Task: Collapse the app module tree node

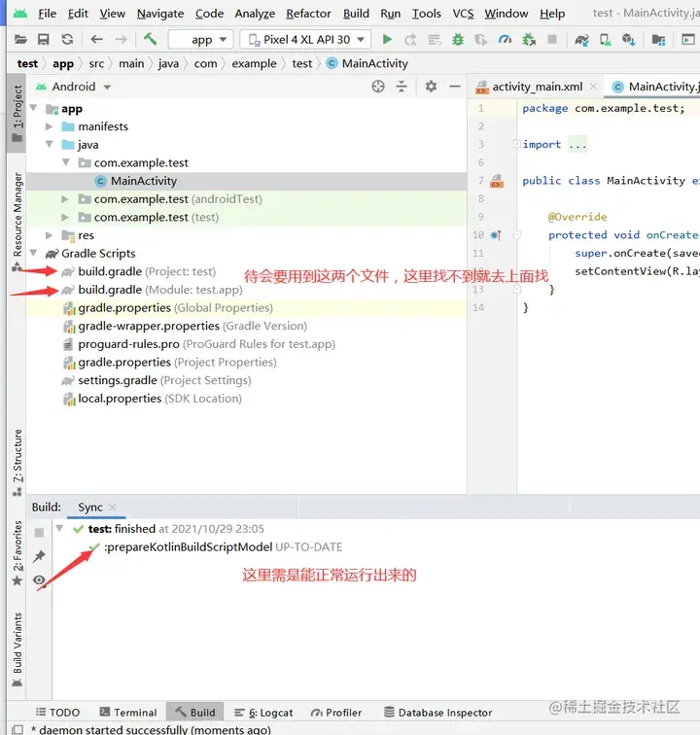Action: (34, 108)
